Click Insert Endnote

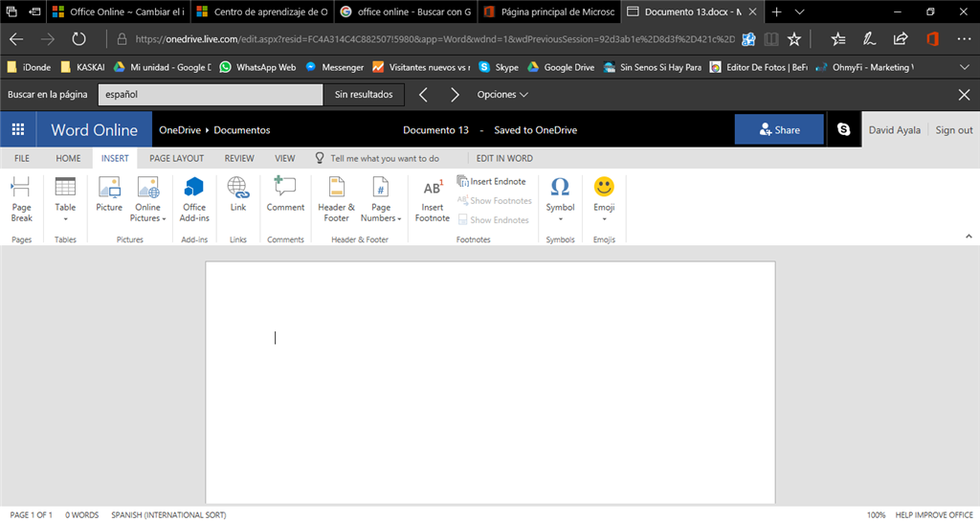[491, 181]
